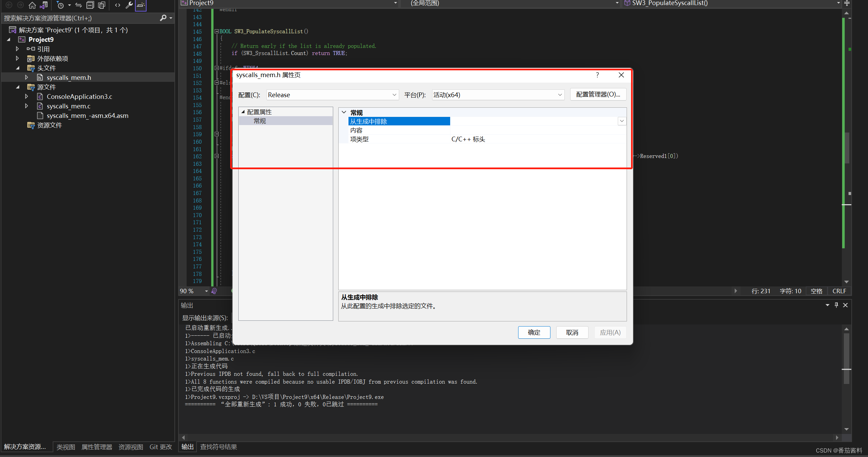Open pending changes filter clock icon
Image resolution: width=868 pixels, height=457 pixels.
(x=61, y=5)
